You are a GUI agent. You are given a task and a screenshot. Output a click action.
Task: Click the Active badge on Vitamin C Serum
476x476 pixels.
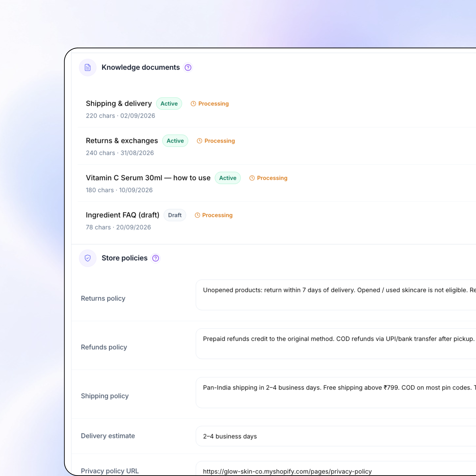[228, 178]
